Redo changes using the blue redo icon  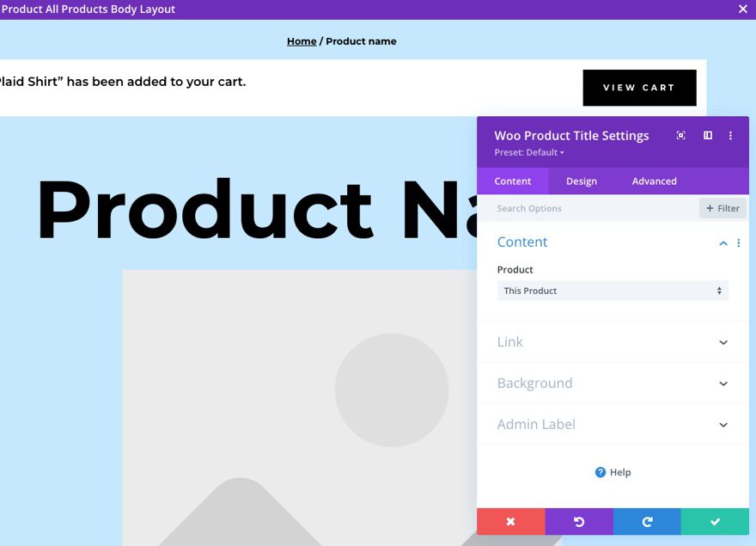(646, 522)
